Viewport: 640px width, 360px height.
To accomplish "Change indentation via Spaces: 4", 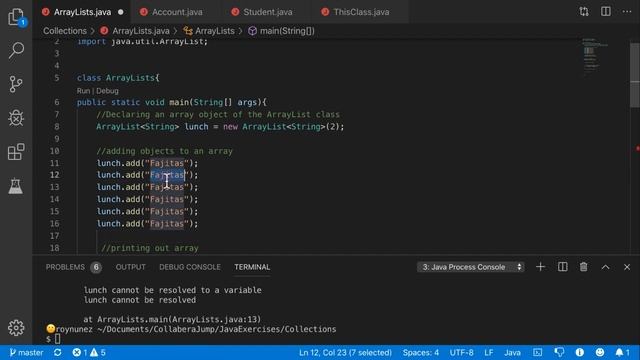I will [x=421, y=352].
